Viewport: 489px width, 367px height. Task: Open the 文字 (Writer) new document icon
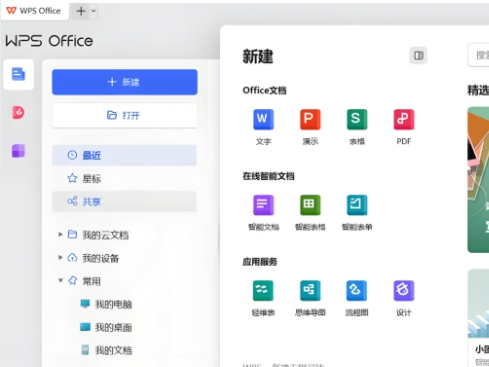[x=263, y=119]
